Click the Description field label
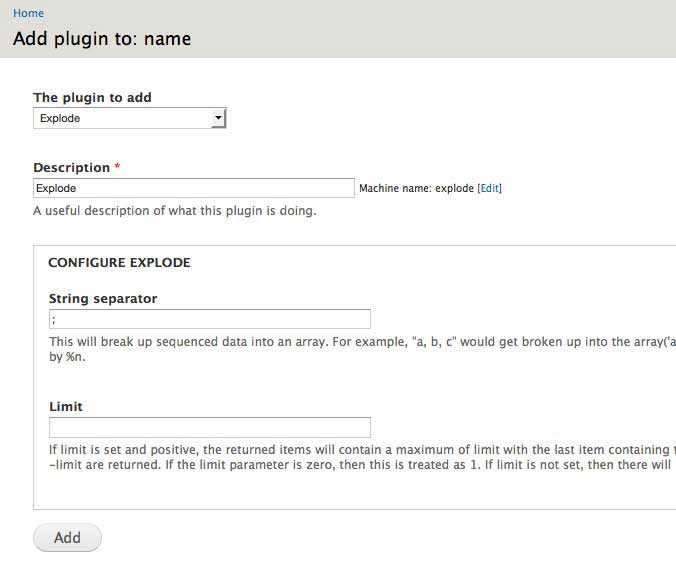The image size is (676, 565). [x=71, y=167]
